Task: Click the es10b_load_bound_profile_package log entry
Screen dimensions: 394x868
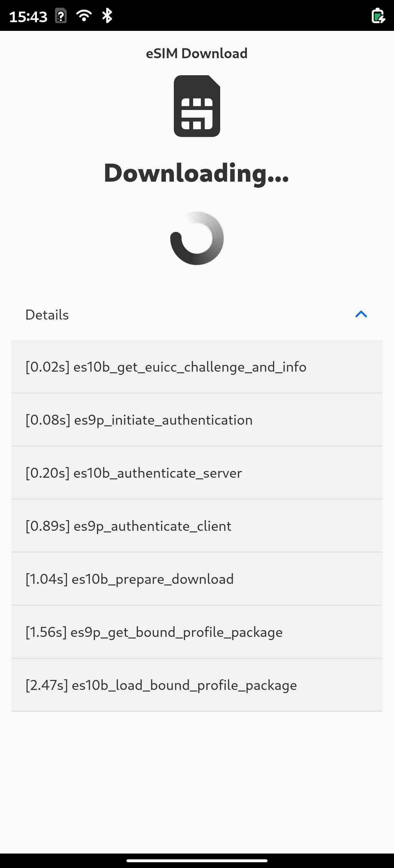Action: pyautogui.click(x=197, y=685)
